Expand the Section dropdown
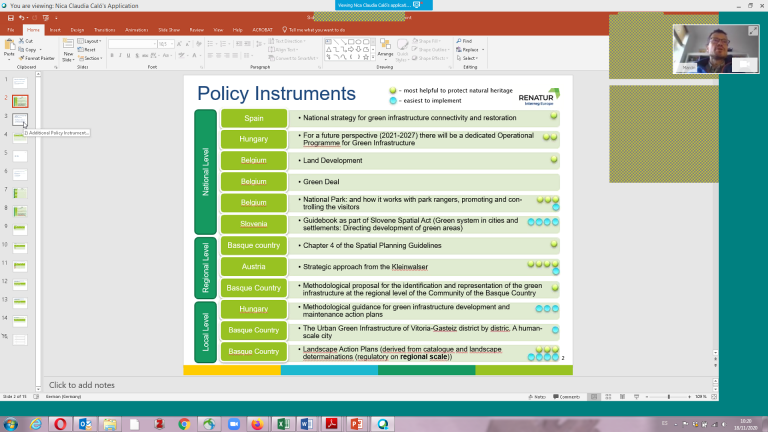The image size is (768, 432). [x=91, y=58]
